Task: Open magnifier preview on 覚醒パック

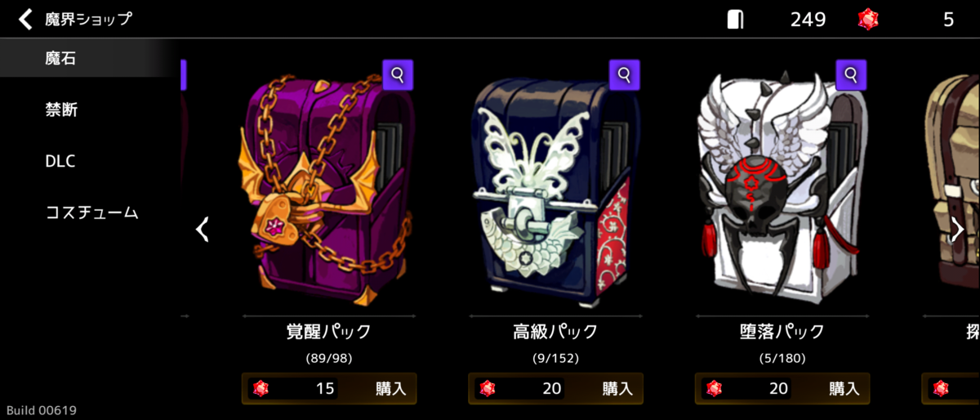Action: 398,75
